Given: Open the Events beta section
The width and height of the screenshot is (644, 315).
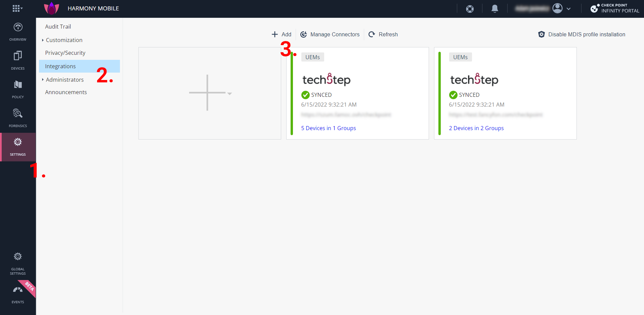Looking at the screenshot, I should [17, 293].
